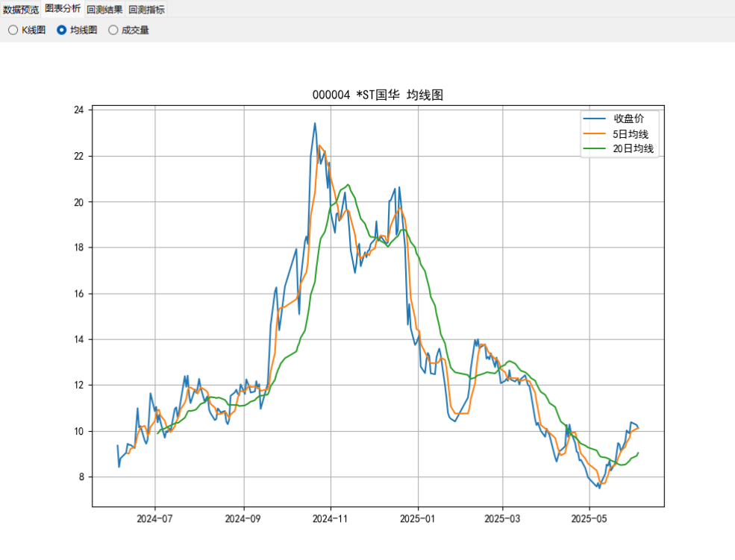
Task: Open the 回测指标 tab
Action: coord(147,10)
